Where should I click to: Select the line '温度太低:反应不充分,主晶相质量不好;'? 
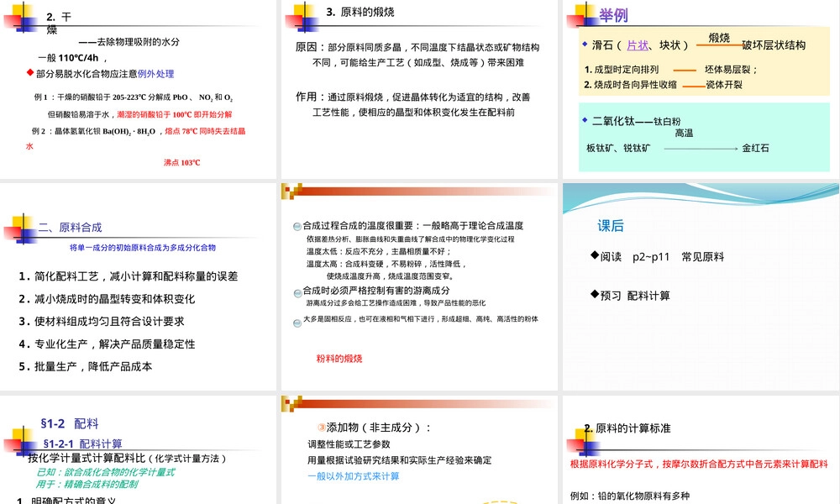point(380,251)
